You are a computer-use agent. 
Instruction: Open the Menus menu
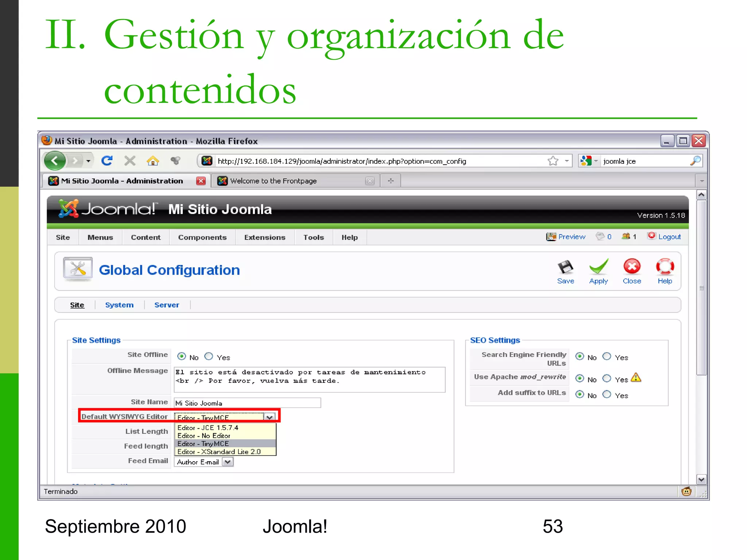[100, 237]
